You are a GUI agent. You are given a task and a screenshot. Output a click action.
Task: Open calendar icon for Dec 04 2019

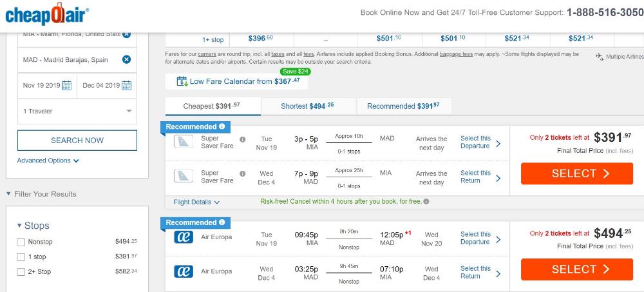click(126, 86)
